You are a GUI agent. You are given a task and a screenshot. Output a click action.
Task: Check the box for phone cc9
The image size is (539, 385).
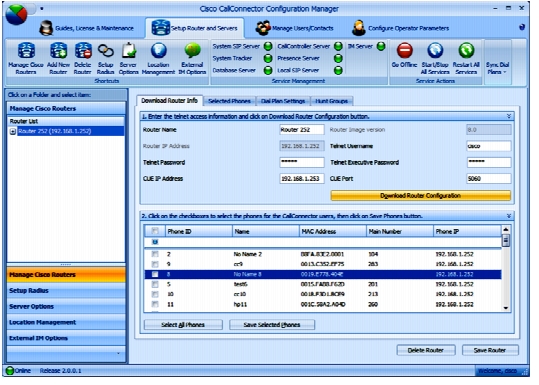[155, 264]
